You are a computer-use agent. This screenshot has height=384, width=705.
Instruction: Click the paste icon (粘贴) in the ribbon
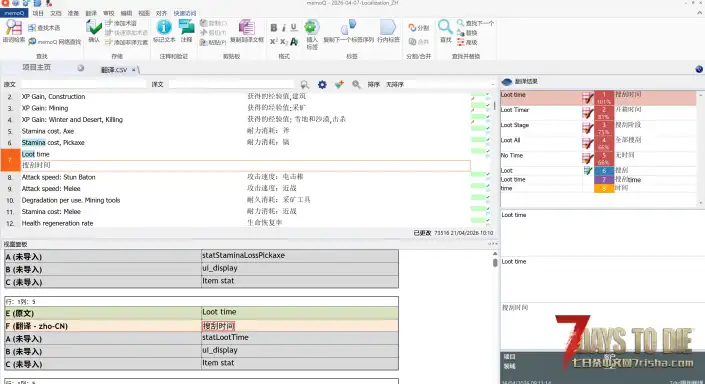(203, 42)
